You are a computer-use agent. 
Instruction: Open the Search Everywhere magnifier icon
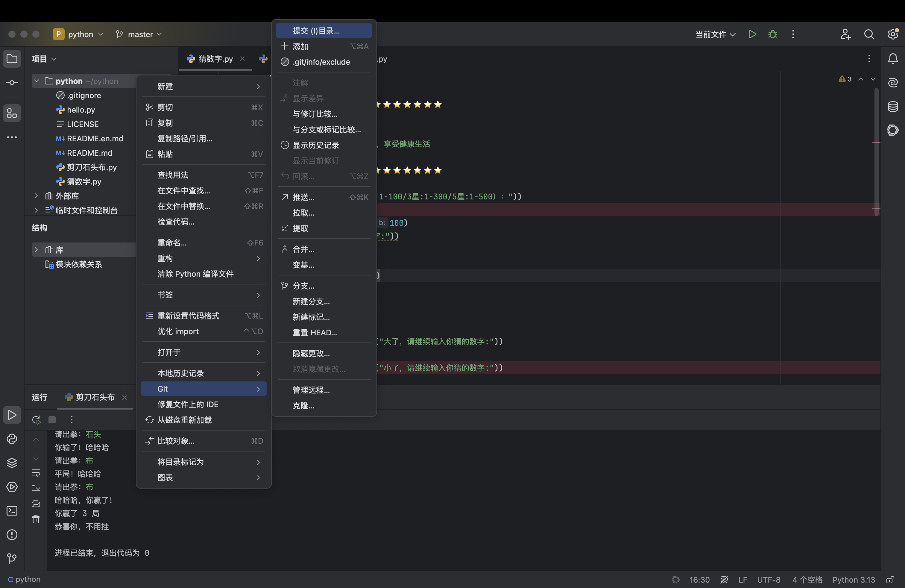point(869,34)
